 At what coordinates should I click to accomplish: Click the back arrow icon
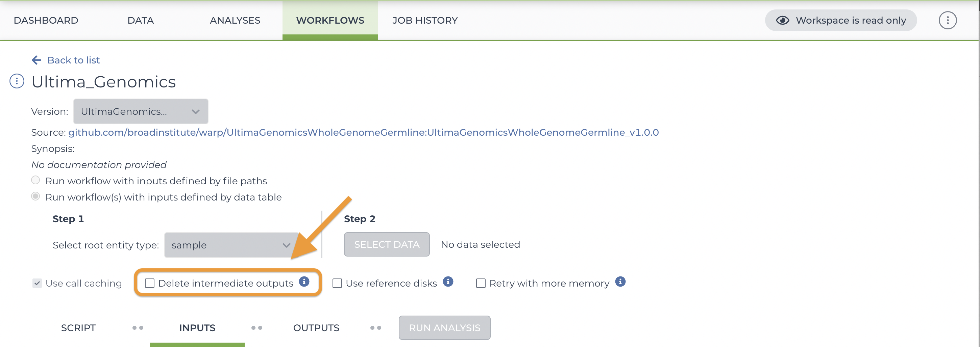[x=36, y=60]
